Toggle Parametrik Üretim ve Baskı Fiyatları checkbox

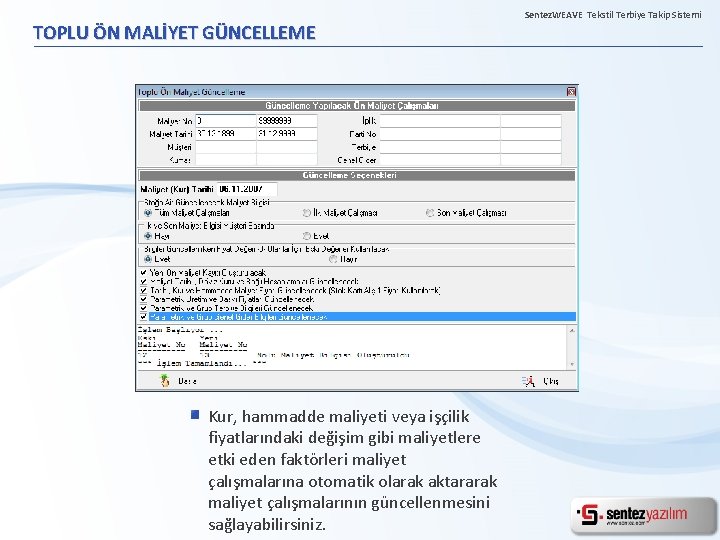pos(143,299)
